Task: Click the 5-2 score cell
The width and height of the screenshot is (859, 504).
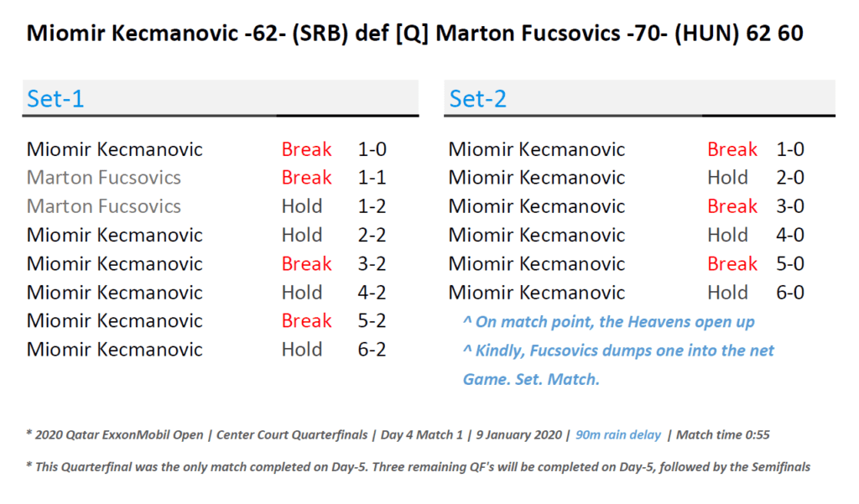Action: [372, 320]
